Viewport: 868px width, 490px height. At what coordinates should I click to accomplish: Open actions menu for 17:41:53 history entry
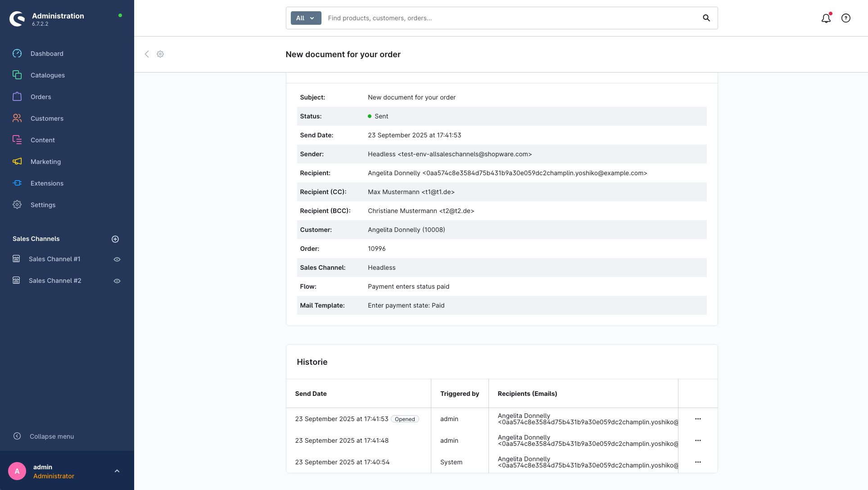tap(698, 419)
